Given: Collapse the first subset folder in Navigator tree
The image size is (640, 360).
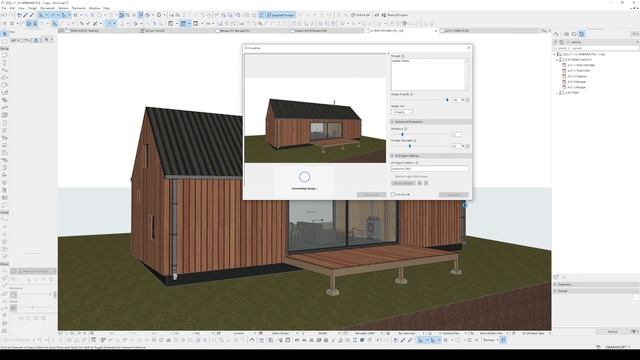Looking at the screenshot, I should (558, 60).
